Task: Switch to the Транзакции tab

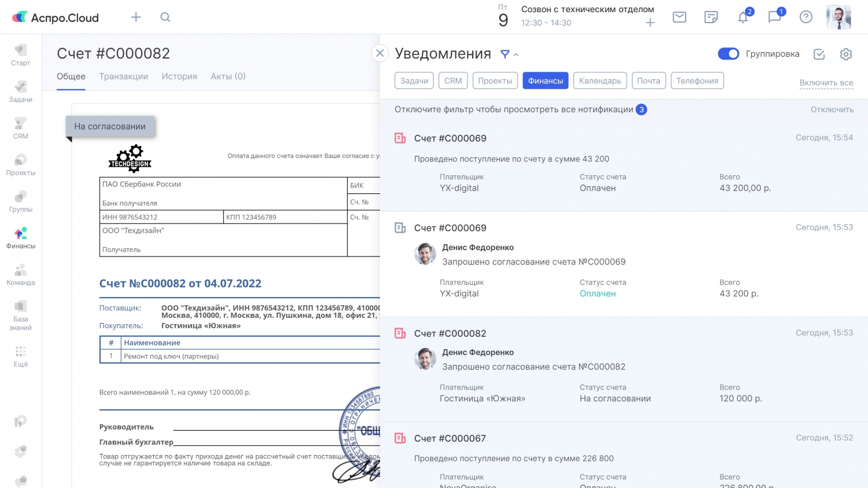Action: 123,76
